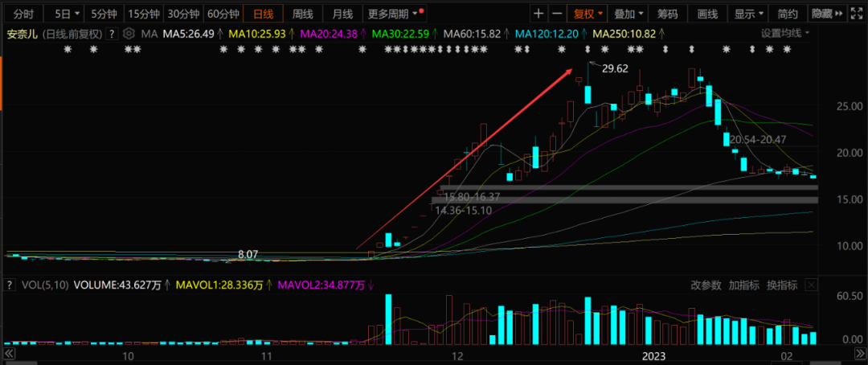Click the tallest cyan volume bar
The height and width of the screenshot is (365, 868).
389,319
